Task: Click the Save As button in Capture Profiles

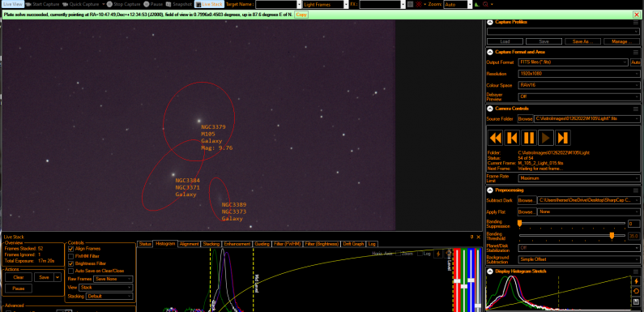Action: (x=582, y=41)
